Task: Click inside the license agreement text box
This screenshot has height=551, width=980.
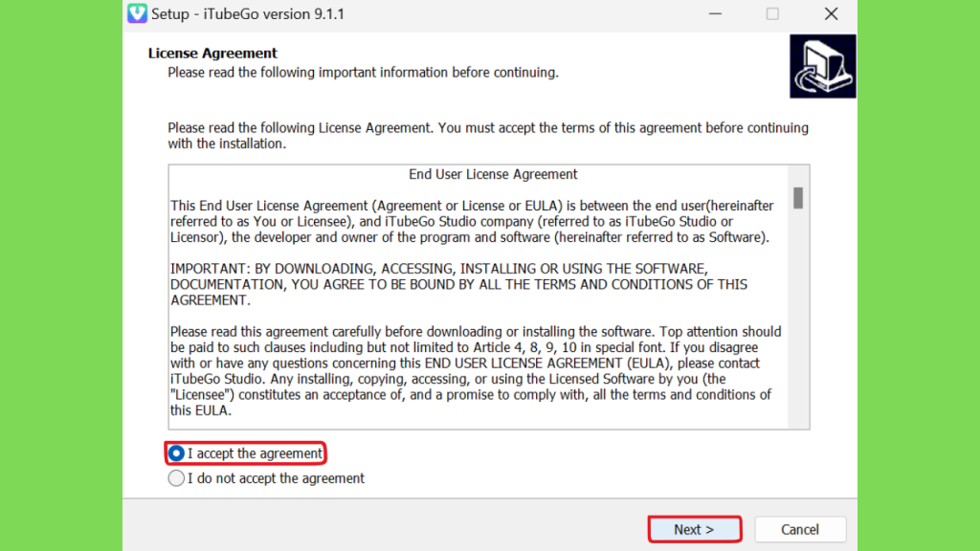Action: coord(479,297)
